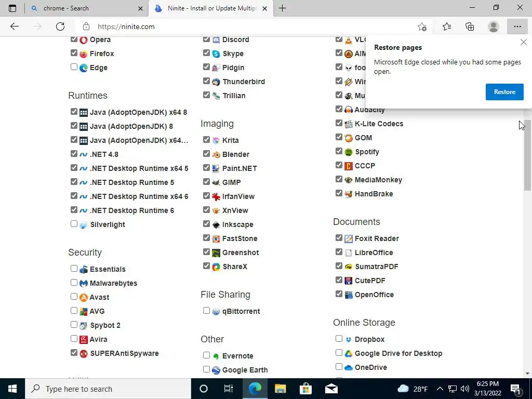532x399 pixels.
Task: Open File Explorer from the taskbar
Action: pyautogui.click(x=280, y=389)
